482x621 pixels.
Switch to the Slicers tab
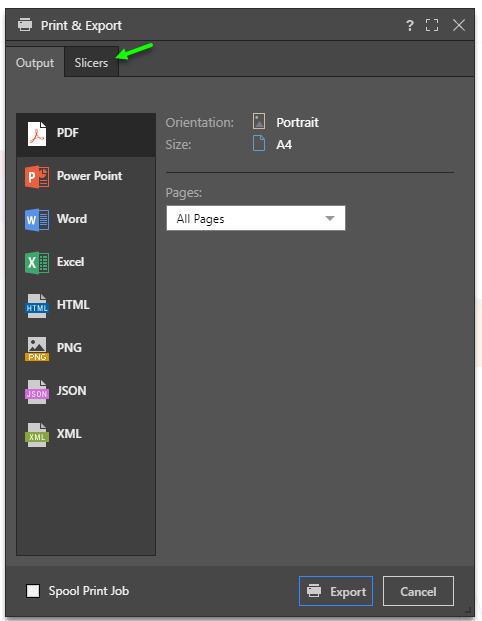point(91,63)
